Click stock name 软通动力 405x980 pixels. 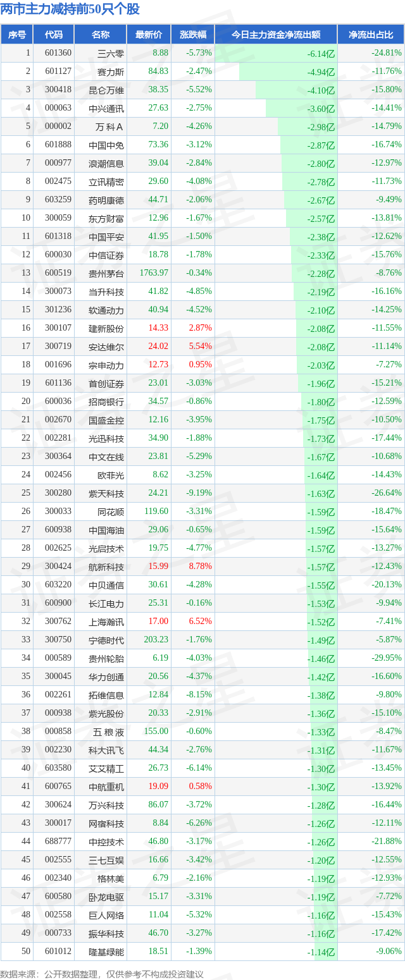click(x=106, y=310)
